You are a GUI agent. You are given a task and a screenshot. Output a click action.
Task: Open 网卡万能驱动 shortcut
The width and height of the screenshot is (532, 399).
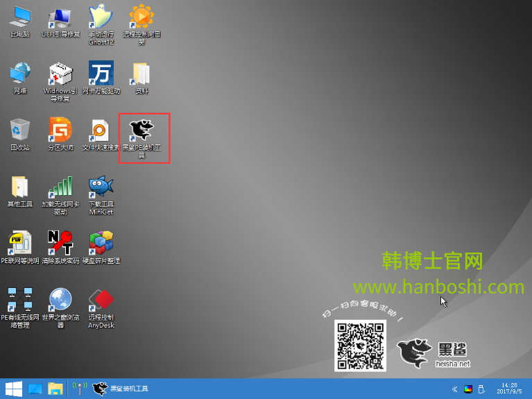click(101, 74)
